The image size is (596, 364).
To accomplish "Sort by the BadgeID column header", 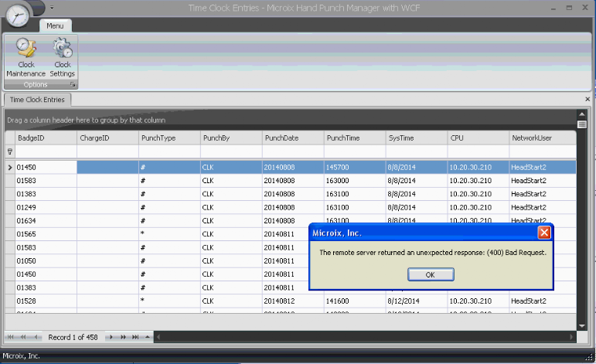I will tap(45, 138).
